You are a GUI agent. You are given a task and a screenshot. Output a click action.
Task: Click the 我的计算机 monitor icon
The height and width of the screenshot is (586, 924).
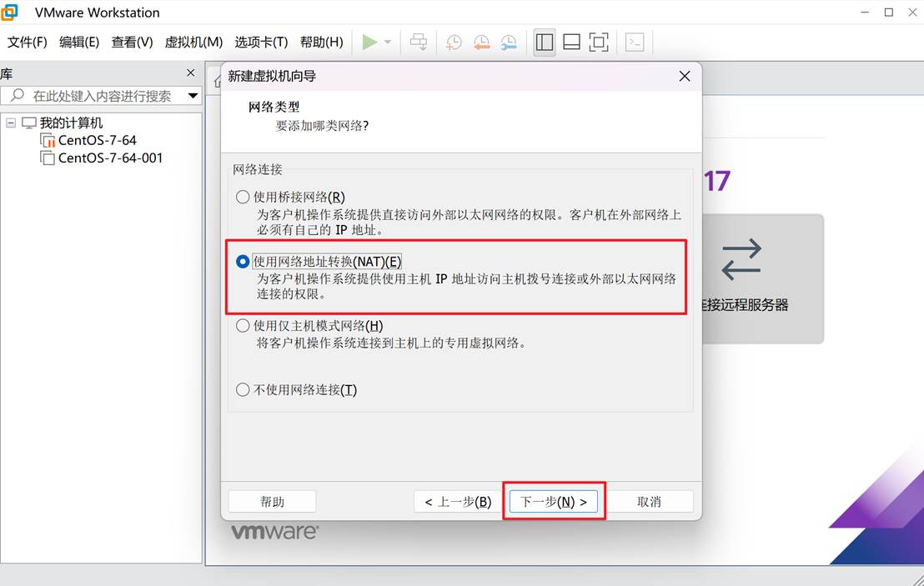(x=29, y=123)
